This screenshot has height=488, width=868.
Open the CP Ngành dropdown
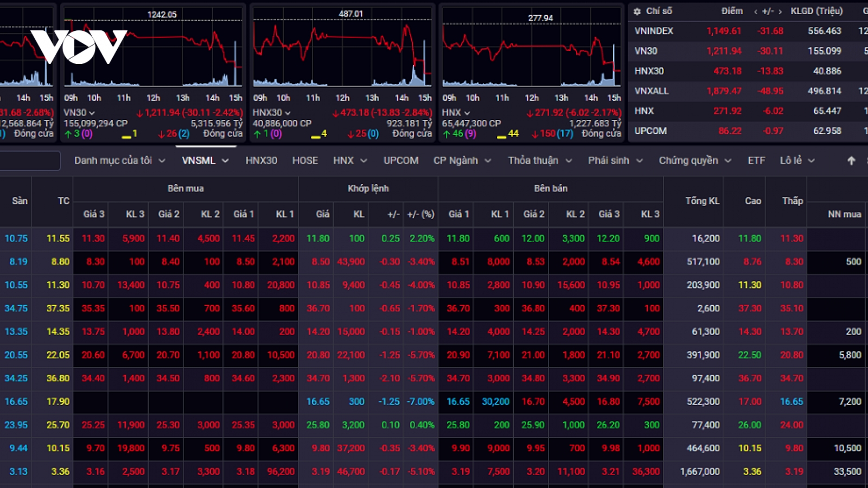tap(462, 160)
